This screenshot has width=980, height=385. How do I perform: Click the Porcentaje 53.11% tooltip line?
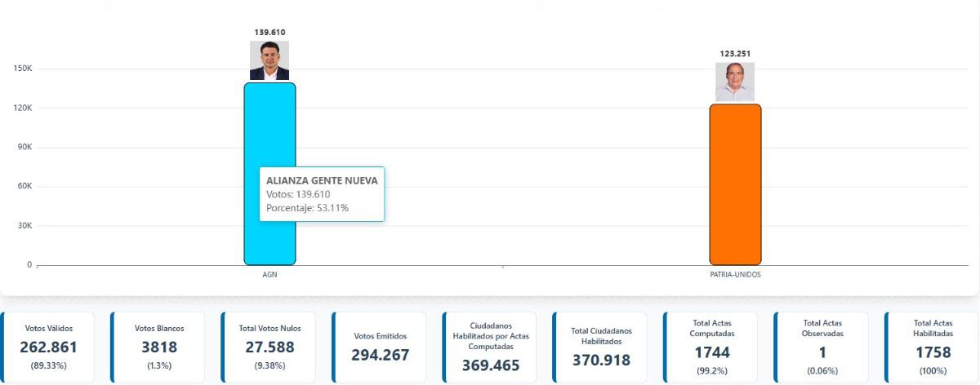click(x=307, y=208)
